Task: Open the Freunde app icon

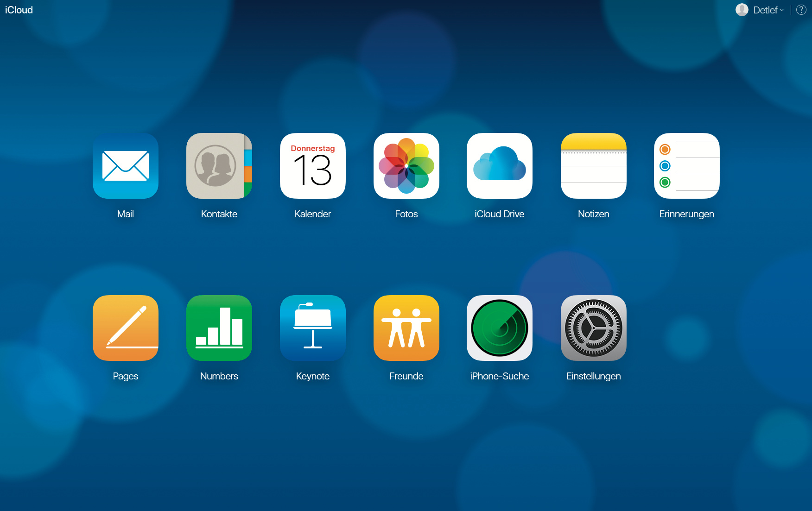Action: 406,328
